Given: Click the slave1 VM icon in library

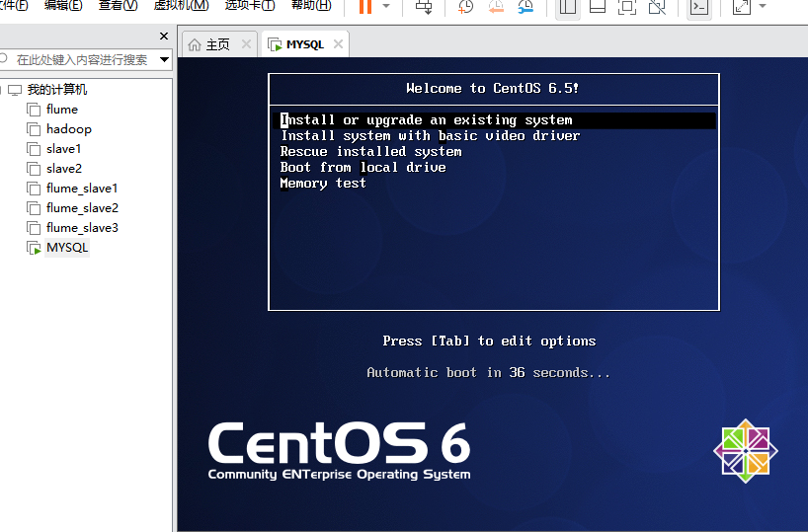Looking at the screenshot, I should tap(34, 149).
